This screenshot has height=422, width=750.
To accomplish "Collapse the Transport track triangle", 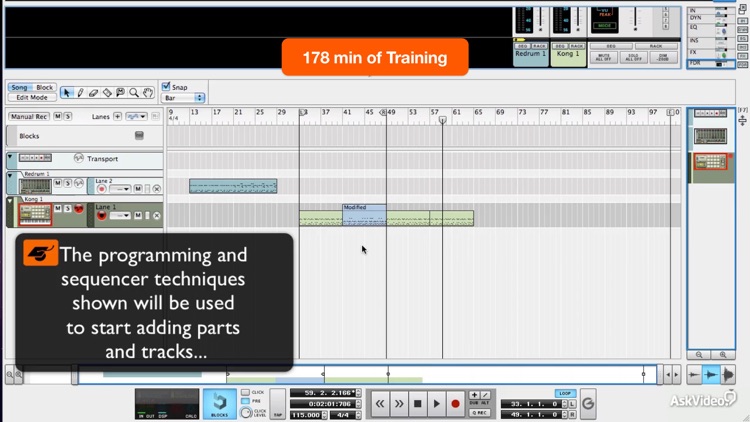I will [x=10, y=157].
